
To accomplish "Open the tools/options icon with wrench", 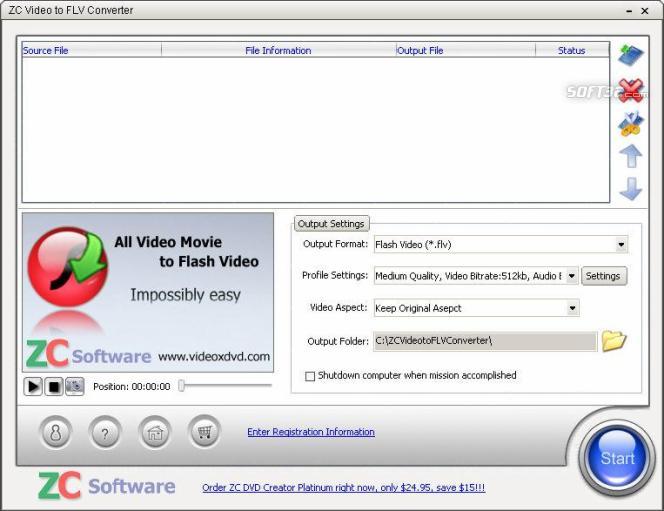I will pyautogui.click(x=631, y=124).
